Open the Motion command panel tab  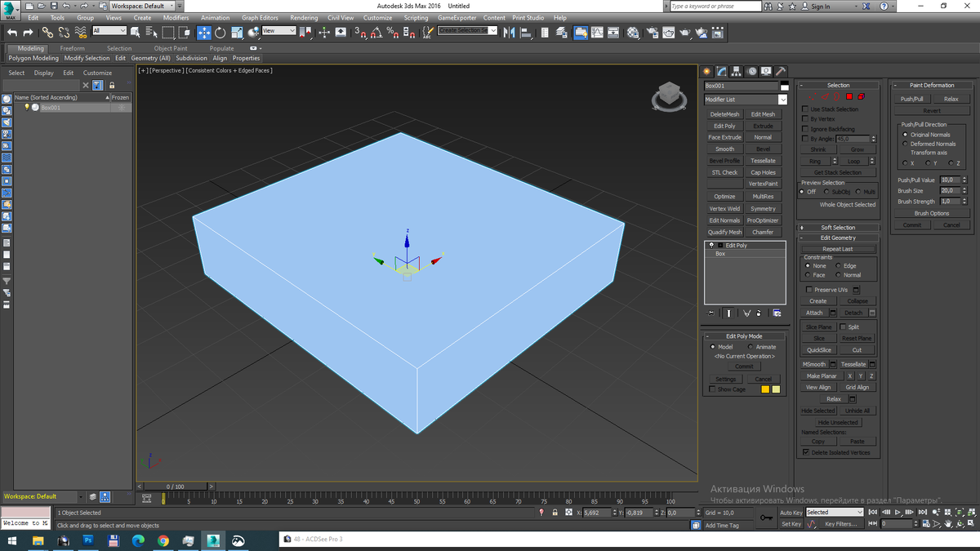tap(751, 71)
